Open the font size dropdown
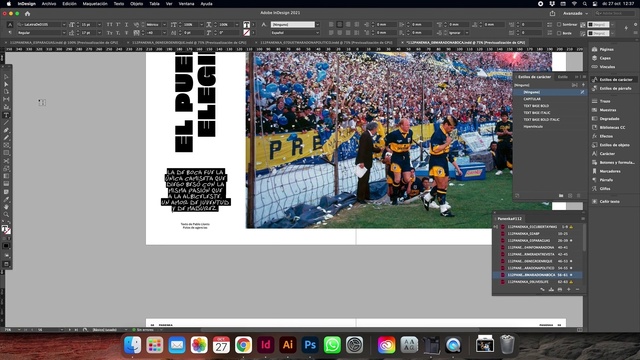 (x=99, y=24)
